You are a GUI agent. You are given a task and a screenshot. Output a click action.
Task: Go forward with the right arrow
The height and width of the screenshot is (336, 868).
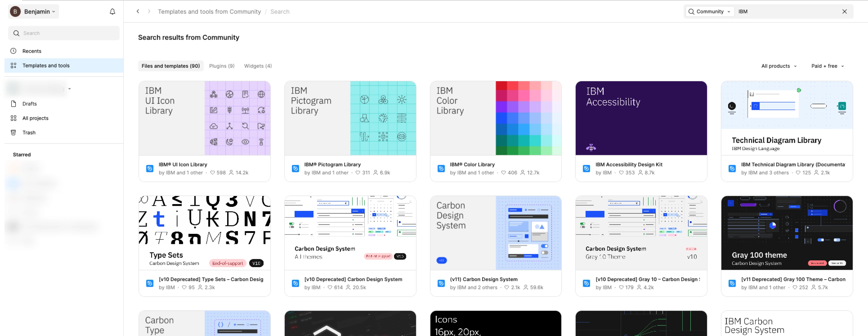[149, 11]
